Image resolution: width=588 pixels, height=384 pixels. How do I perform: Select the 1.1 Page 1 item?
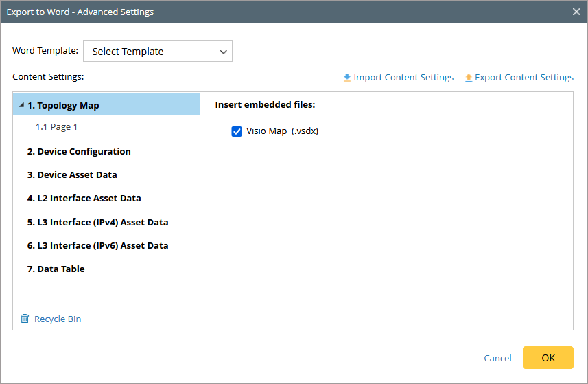point(57,127)
